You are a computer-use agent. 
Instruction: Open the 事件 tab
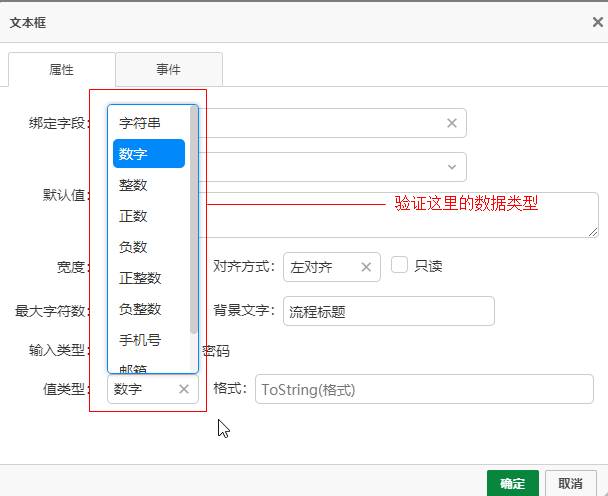169,69
